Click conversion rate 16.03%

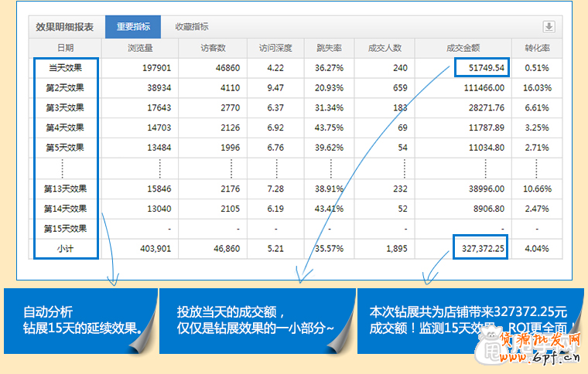click(x=538, y=88)
